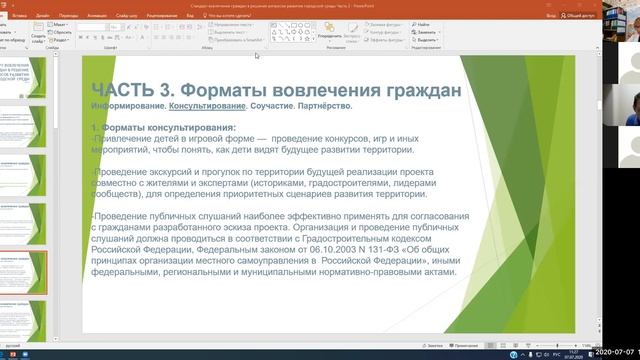Open the Заливка фигуры (Shape Fill) dropdown
Viewport: 640px width, 360px height.
coord(383,25)
